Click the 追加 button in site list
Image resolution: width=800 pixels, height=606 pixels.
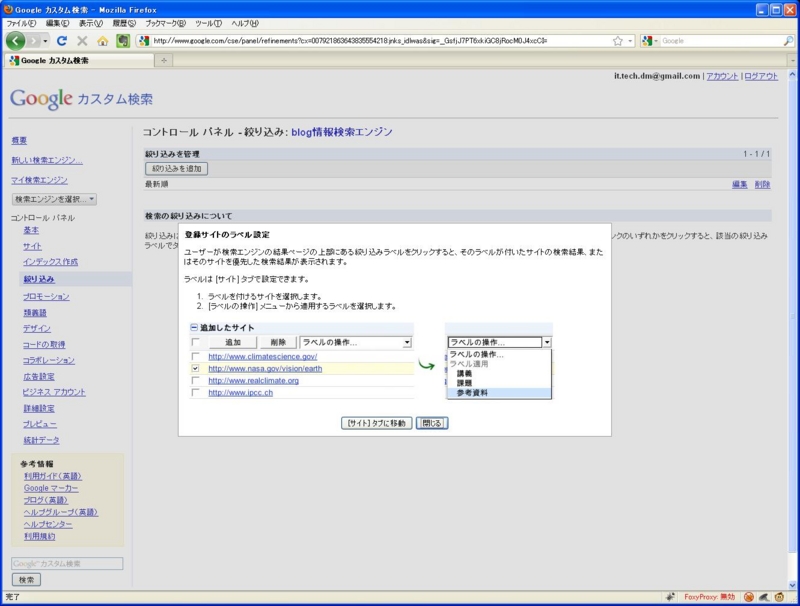(233, 342)
